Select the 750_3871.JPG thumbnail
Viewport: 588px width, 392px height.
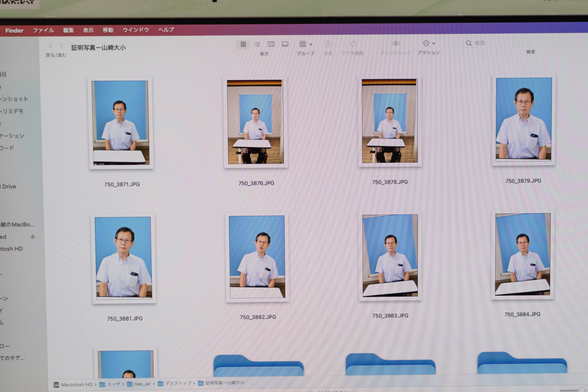pyautogui.click(x=121, y=123)
